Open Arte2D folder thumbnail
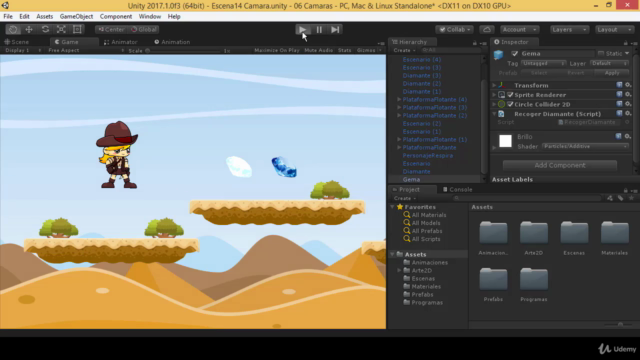This screenshot has width=640, height=360. 534,233
